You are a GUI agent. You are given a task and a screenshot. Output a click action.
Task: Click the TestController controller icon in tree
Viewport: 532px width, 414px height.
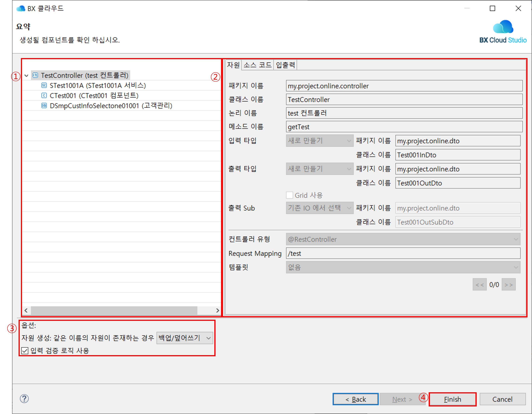[x=35, y=75]
